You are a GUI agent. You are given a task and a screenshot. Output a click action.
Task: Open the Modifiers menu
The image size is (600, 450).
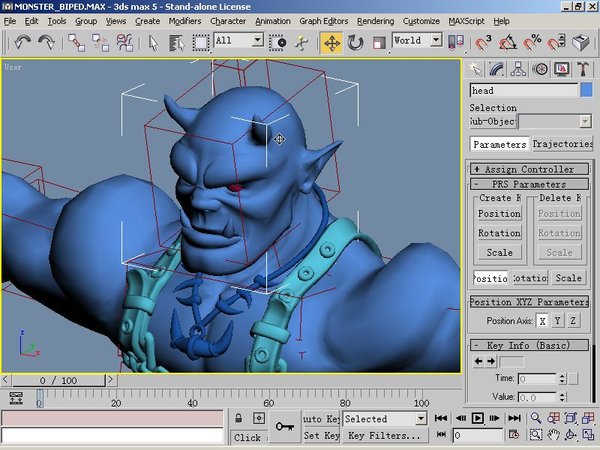click(184, 20)
